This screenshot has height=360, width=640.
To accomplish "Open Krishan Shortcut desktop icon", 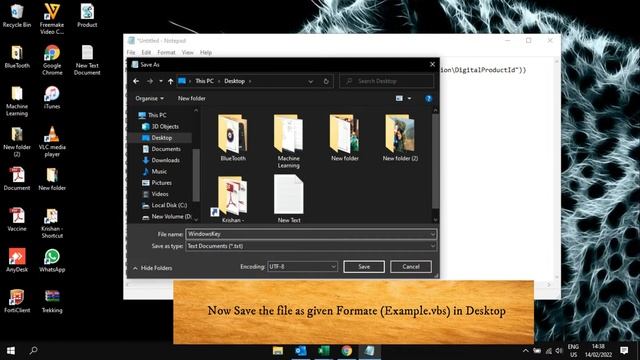I will (52, 223).
